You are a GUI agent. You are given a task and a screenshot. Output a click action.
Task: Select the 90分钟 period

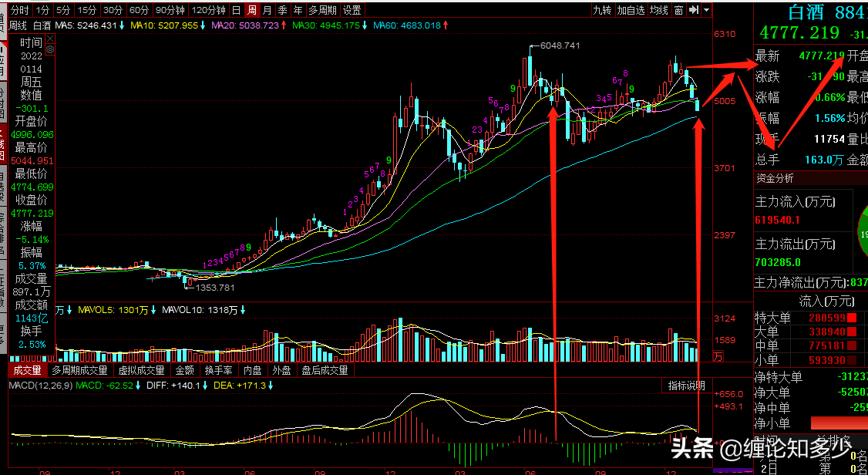[x=170, y=10]
